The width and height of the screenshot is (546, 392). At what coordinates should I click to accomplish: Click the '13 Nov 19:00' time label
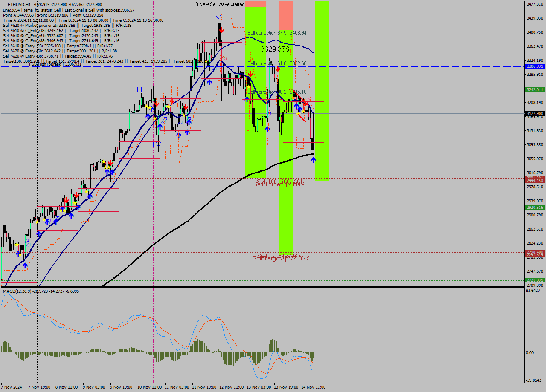point(286,387)
